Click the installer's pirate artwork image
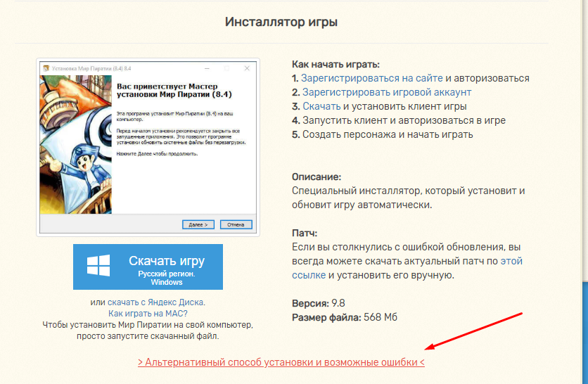The height and width of the screenshot is (384, 588). (x=76, y=144)
